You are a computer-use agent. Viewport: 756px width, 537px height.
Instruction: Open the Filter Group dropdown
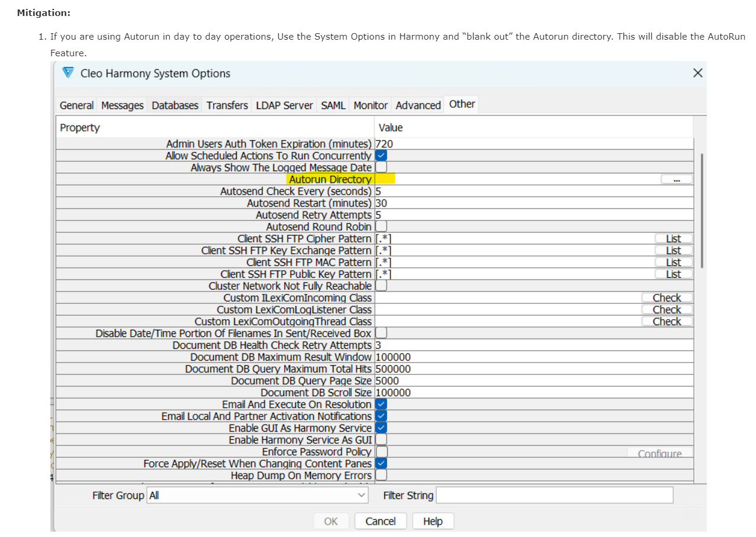point(362,495)
